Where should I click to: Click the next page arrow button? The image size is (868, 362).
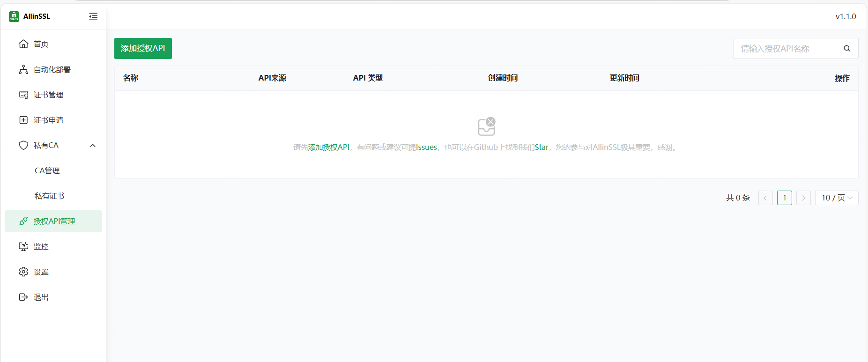point(803,198)
